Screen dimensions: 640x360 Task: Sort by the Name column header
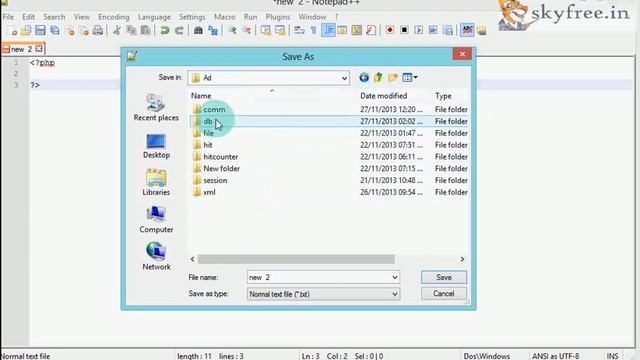pos(201,96)
